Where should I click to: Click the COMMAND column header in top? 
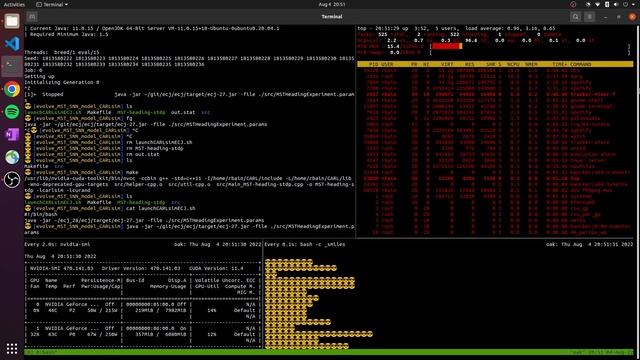pyautogui.click(x=580, y=64)
